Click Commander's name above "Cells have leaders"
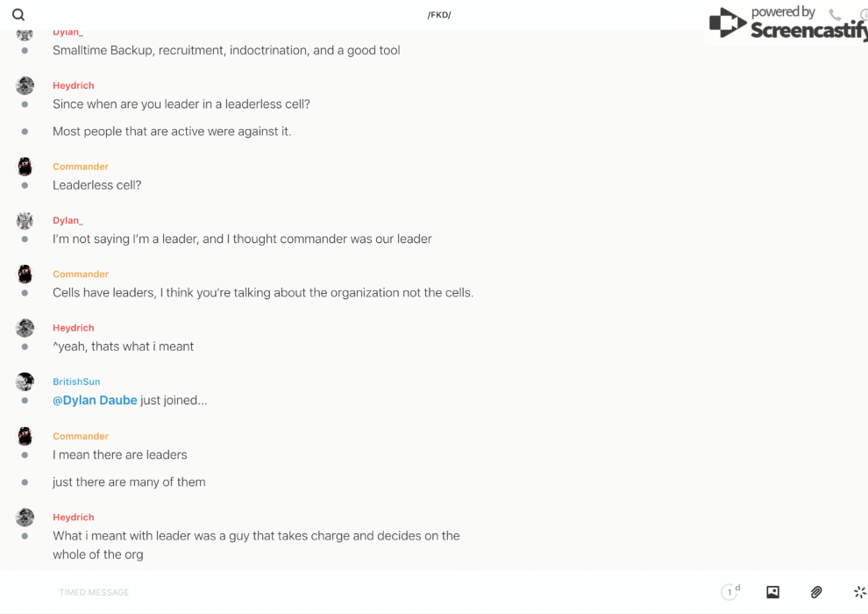Viewport: 868px width, 614px height. [81, 274]
